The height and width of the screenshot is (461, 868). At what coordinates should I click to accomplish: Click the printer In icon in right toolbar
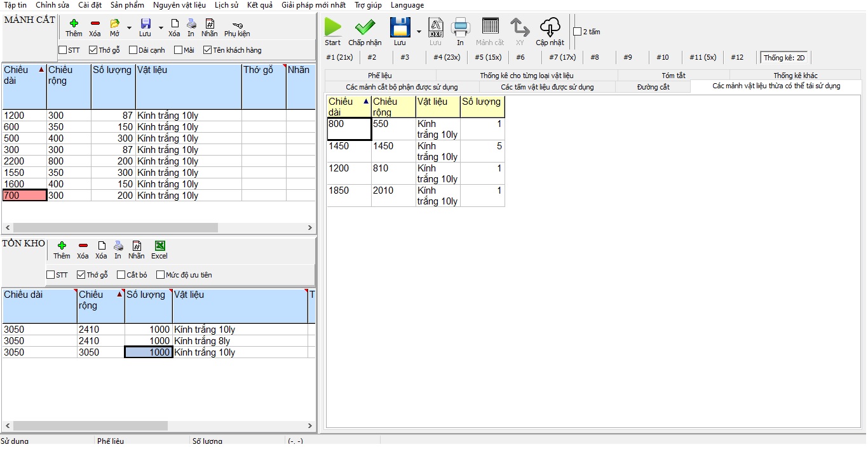[x=460, y=27]
